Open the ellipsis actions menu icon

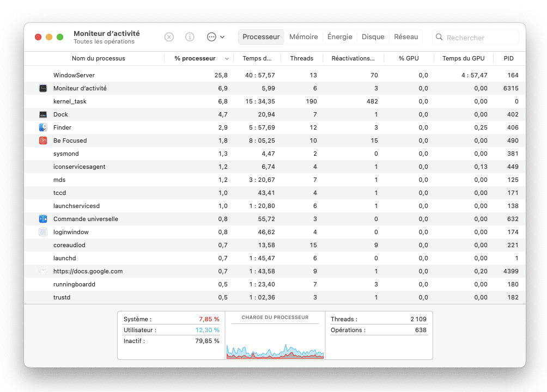tap(211, 37)
